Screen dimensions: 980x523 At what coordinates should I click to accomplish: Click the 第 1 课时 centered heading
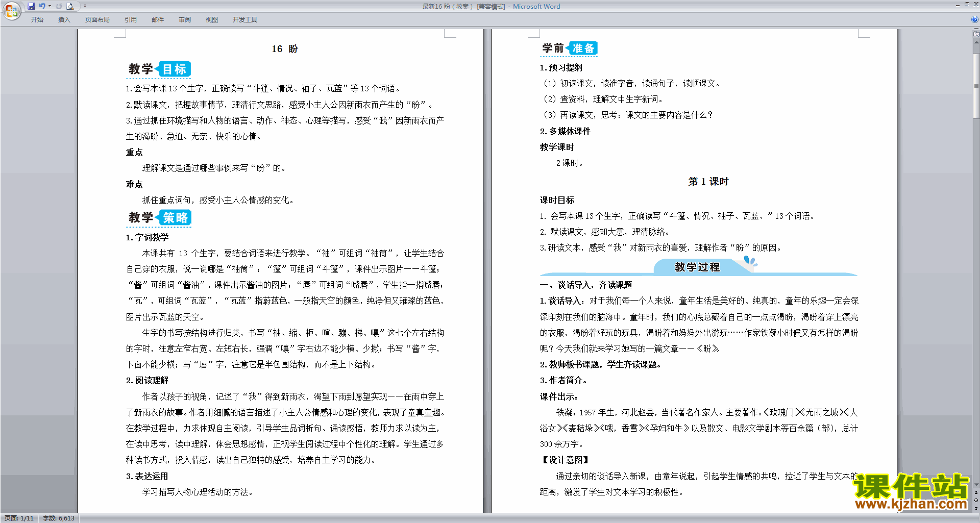pyautogui.click(x=708, y=182)
